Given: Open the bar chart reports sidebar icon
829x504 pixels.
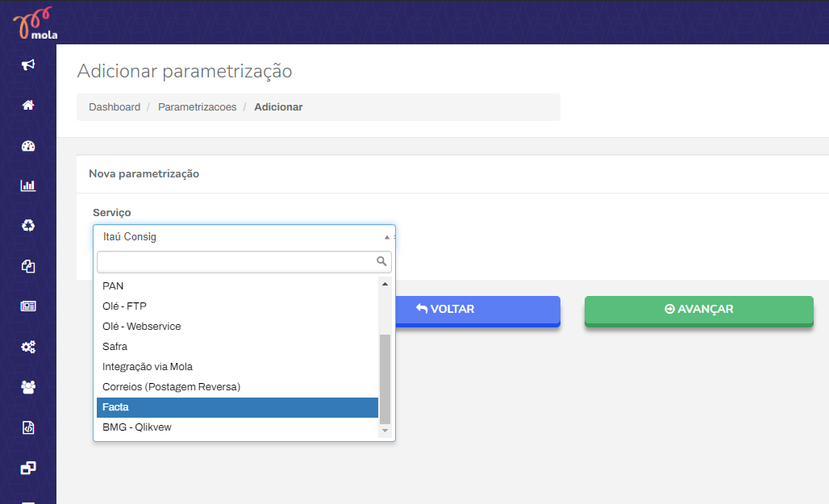Looking at the screenshot, I should coord(28,185).
